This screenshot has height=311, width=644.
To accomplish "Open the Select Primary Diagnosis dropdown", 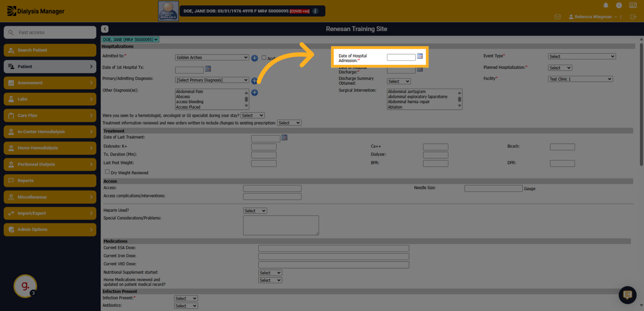I will pos(212,80).
